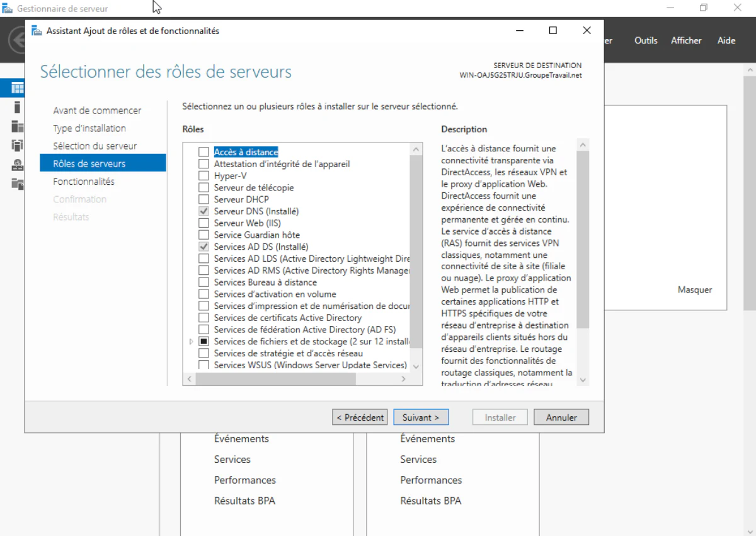Image resolution: width=756 pixels, height=536 pixels.
Task: Click the Précédent button
Action: 360,417
